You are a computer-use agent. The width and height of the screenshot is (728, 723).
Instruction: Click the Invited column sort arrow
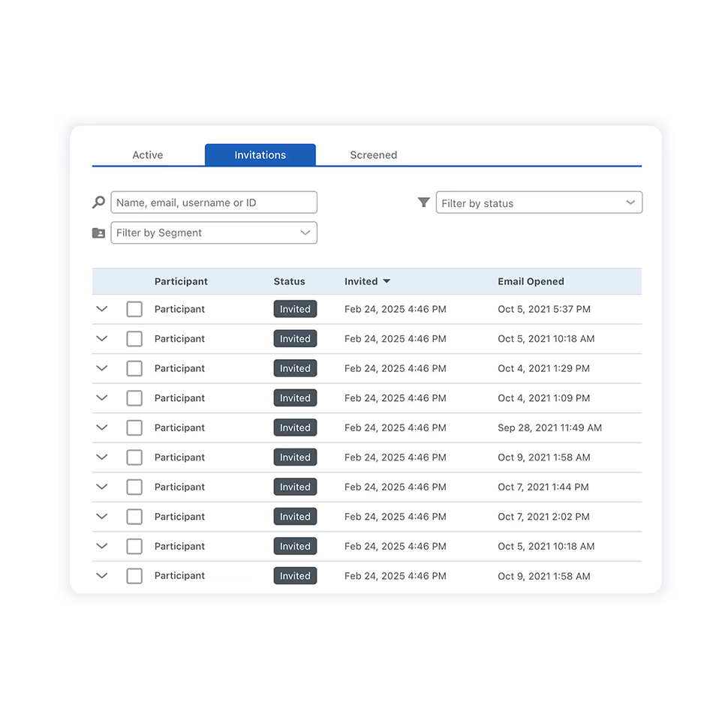(387, 281)
